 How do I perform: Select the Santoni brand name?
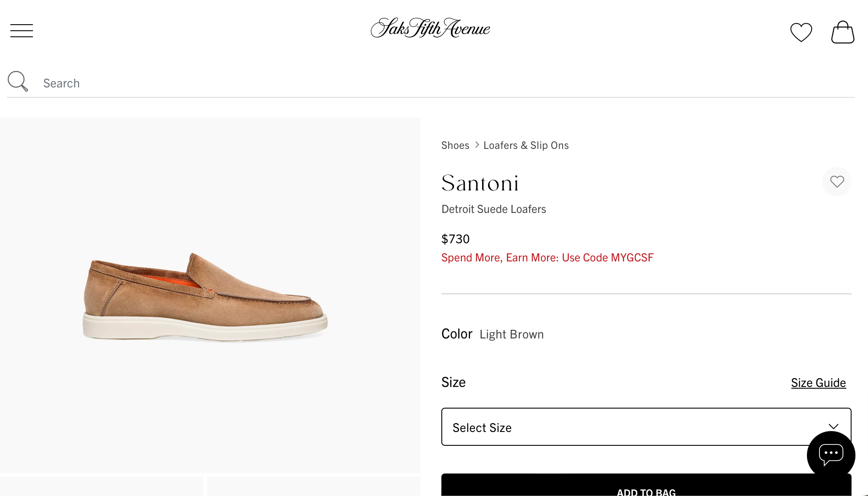click(x=480, y=183)
